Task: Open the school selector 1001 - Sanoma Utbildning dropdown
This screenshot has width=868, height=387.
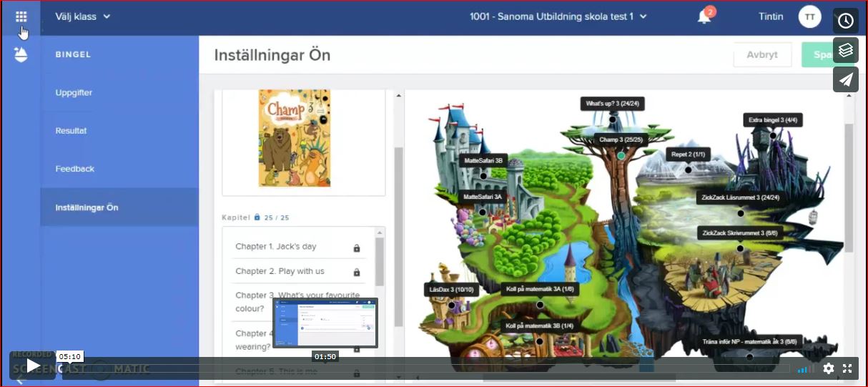Action: click(558, 16)
